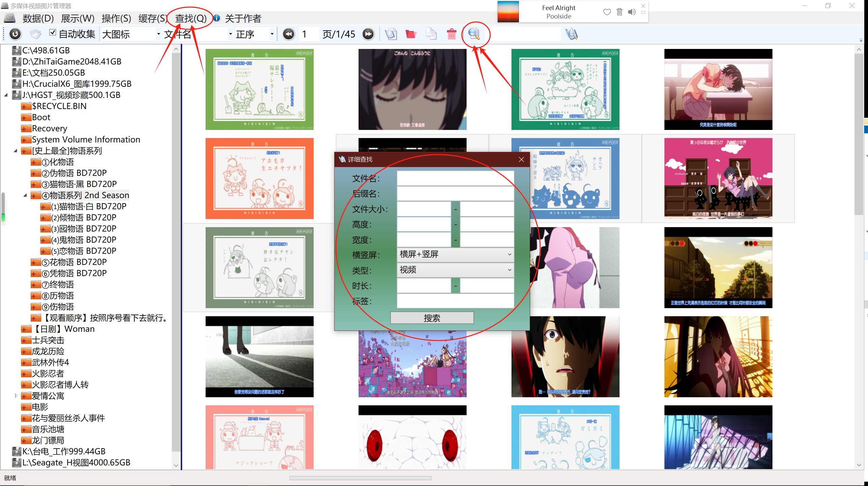The image size is (868, 486).
Task: Click the red folder toolbar icon
Action: (411, 34)
